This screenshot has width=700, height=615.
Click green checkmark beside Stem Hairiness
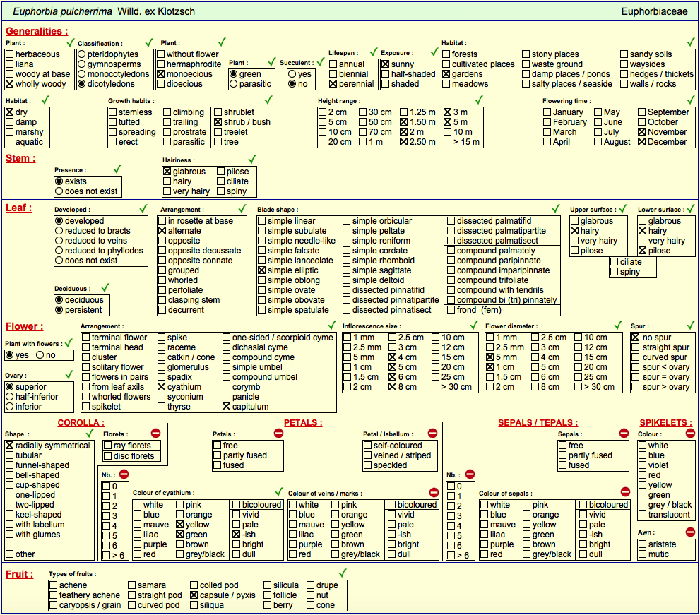click(x=252, y=159)
